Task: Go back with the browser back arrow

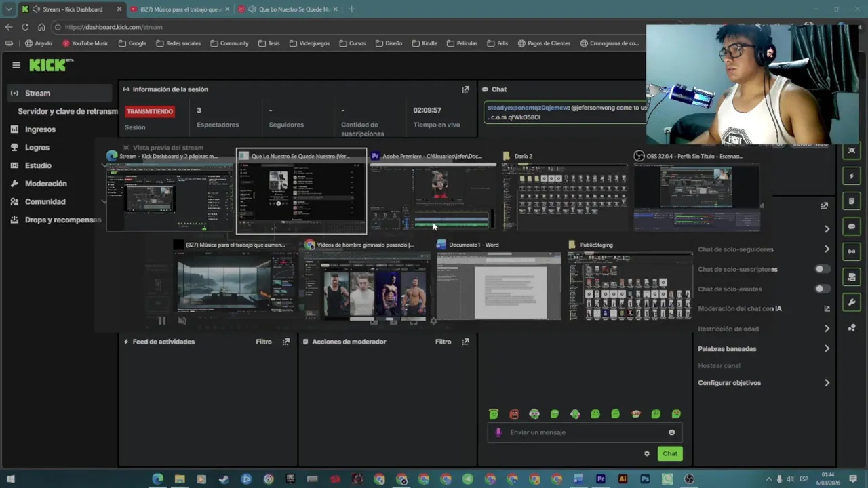Action: pos(9,27)
